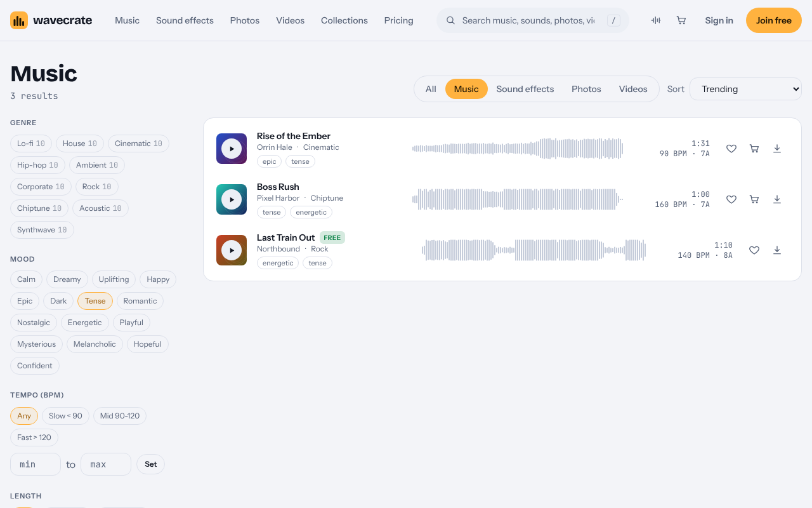Image resolution: width=812 pixels, height=508 pixels.
Task: Select Mid 90-120 tempo
Action: pos(120,416)
